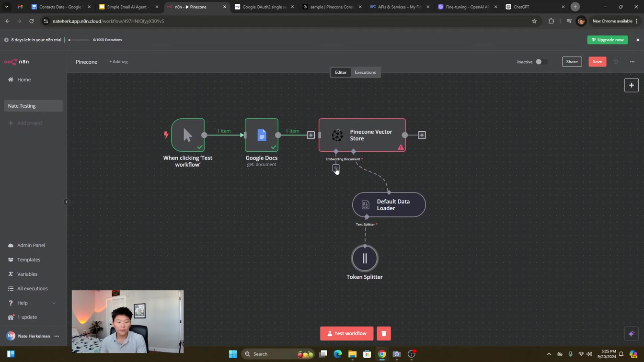Open workflow history icon
Viewport: 644px width, 362px height.
click(x=616, y=62)
